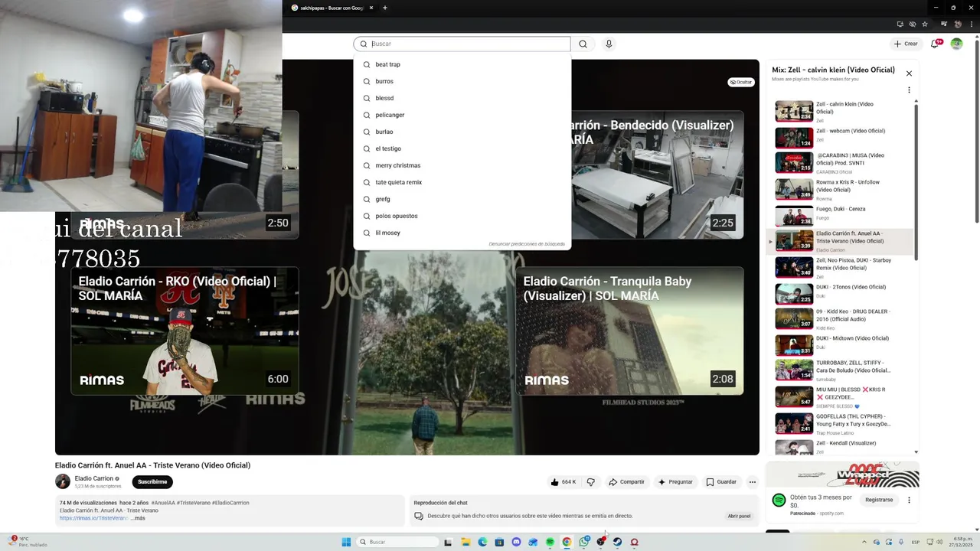This screenshot has height=551, width=980.
Task: Save video with Guardar button
Action: pos(721,482)
